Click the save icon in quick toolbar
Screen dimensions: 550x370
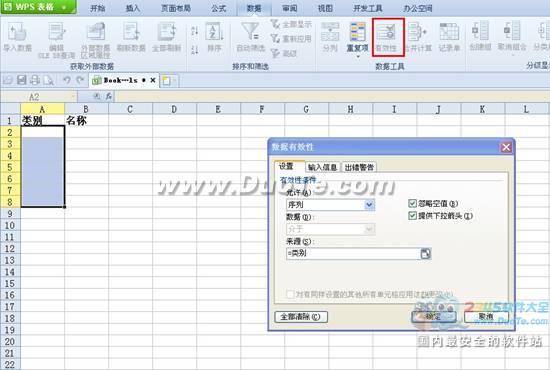pyautogui.click(x=21, y=81)
